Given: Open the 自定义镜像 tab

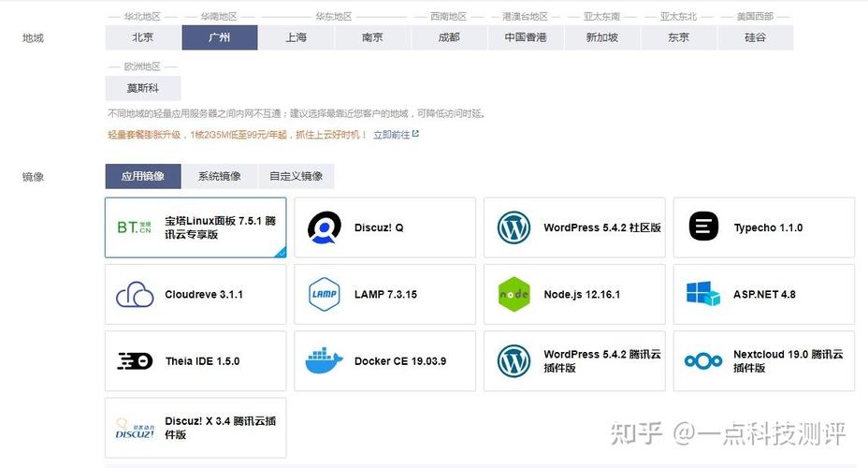Looking at the screenshot, I should click(x=297, y=176).
